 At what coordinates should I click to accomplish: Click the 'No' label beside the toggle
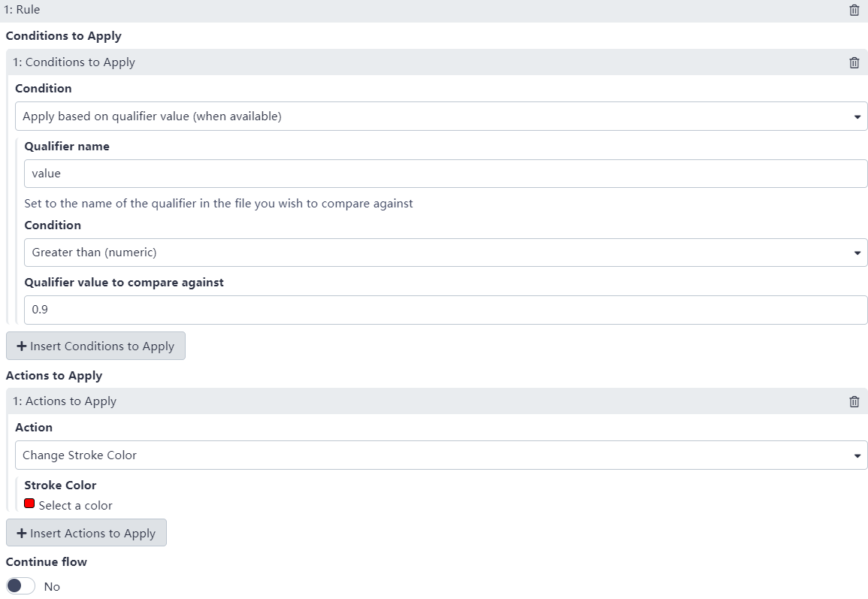point(52,587)
